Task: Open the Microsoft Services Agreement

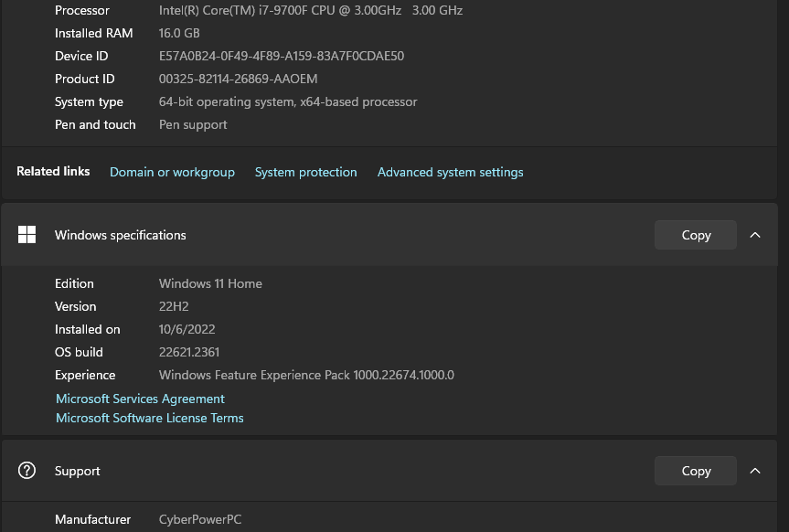Action: pyautogui.click(x=140, y=399)
